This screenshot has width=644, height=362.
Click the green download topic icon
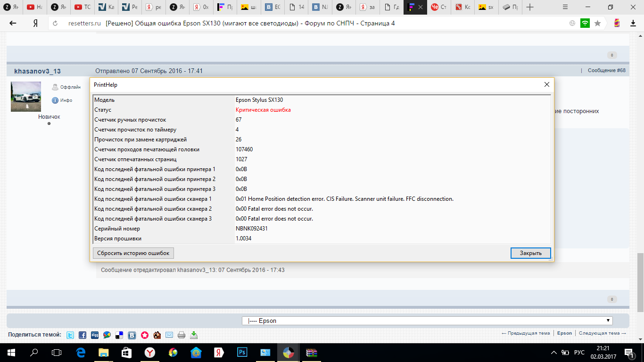(x=194, y=335)
